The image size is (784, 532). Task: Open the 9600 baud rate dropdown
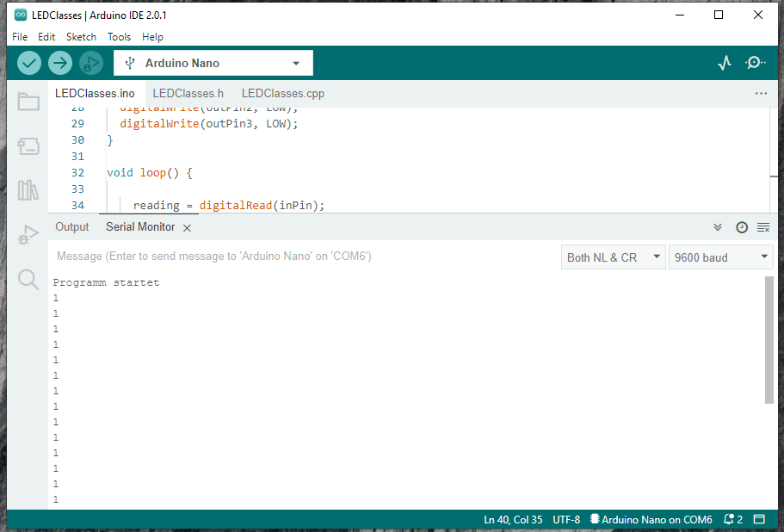click(x=721, y=257)
